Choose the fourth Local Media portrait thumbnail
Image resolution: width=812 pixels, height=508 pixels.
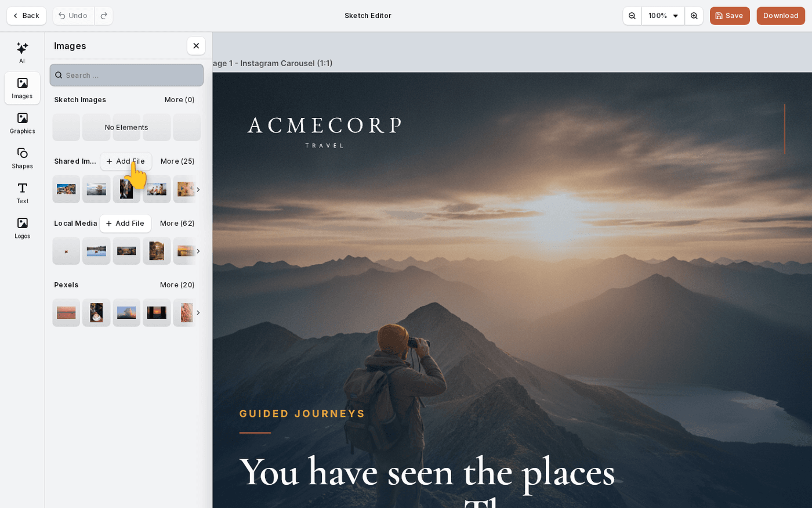157,251
